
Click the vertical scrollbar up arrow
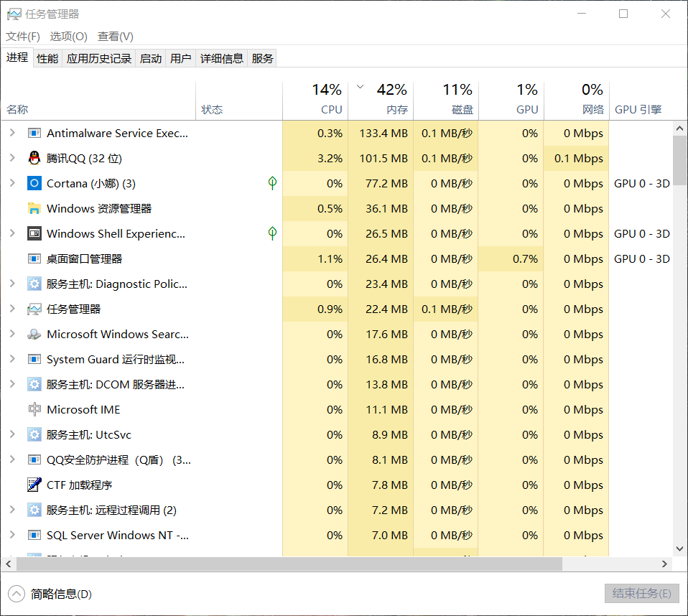point(679,128)
